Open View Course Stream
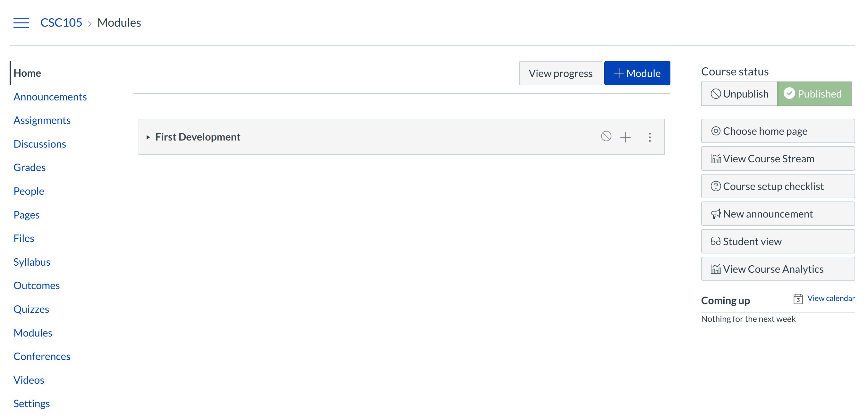This screenshot has width=868, height=419. click(778, 159)
